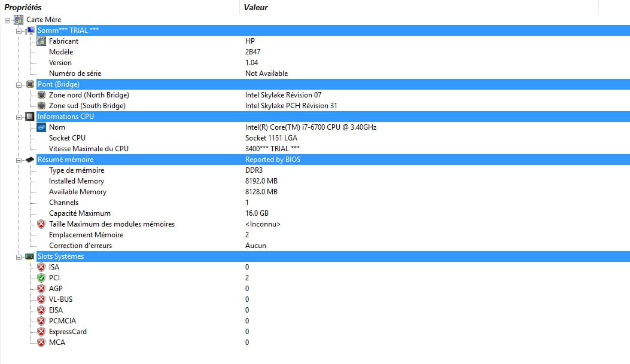Select the Modèle row
The height and width of the screenshot is (364, 630).
click(x=61, y=52)
